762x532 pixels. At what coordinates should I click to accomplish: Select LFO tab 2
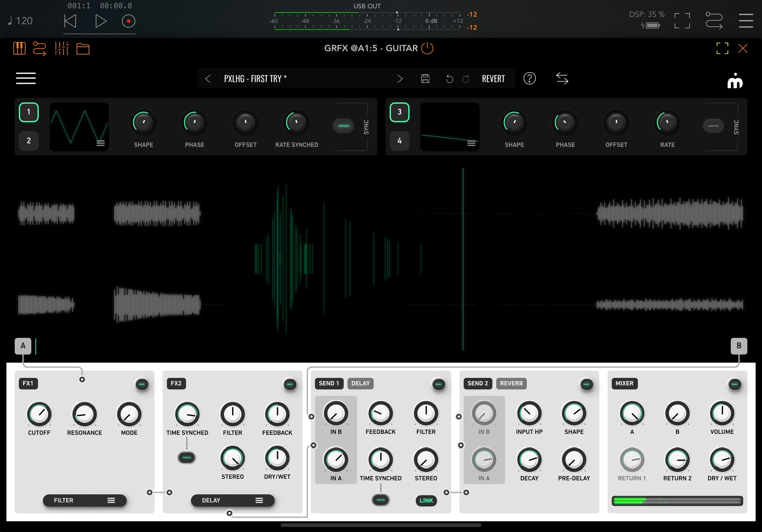pyautogui.click(x=29, y=140)
